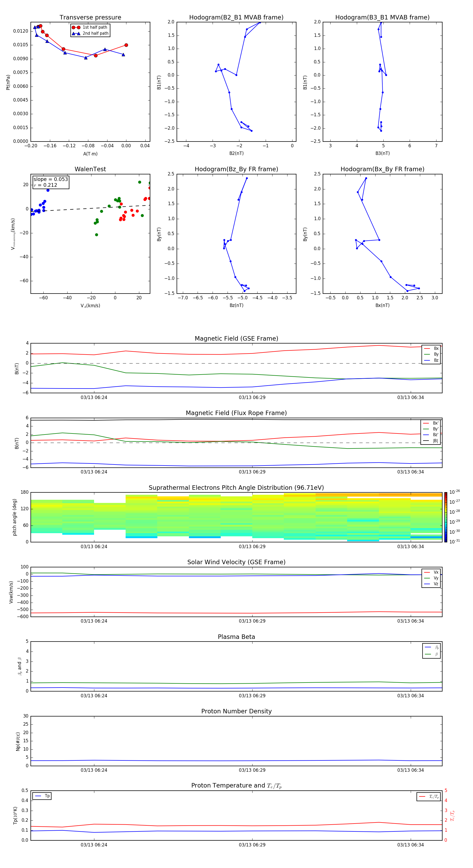Click "Bx'" legend entry in Flux Rope plot
This screenshot has height=868, width=473.
[431, 423]
